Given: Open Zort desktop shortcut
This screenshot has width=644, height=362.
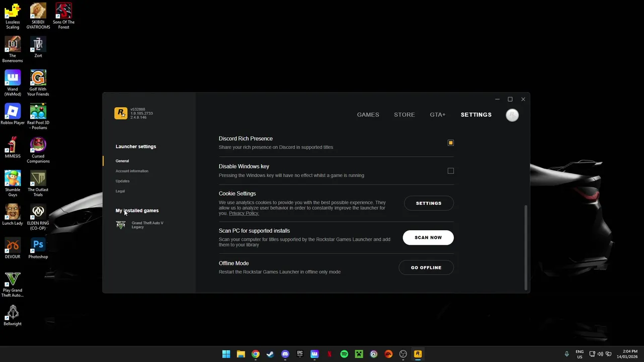Looking at the screenshot, I should click(x=38, y=47).
